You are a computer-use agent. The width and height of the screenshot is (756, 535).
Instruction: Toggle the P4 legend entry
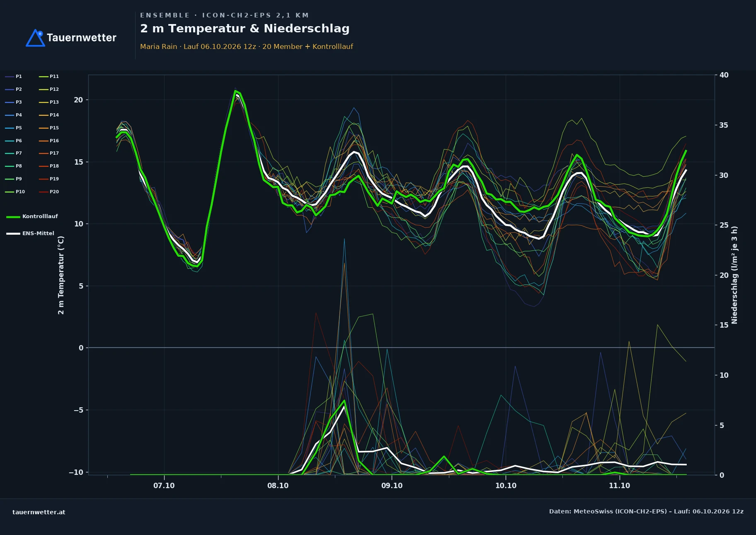pos(14,115)
